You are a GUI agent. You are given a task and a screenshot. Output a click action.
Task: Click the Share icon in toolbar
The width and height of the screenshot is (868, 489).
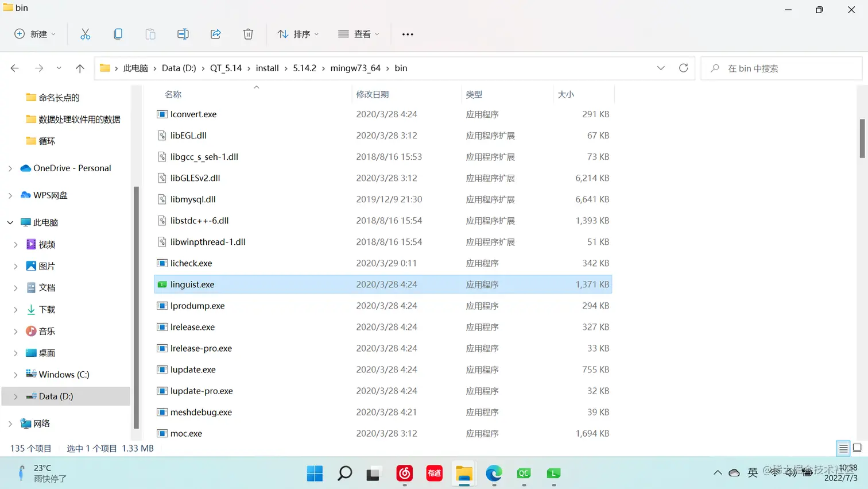216,34
